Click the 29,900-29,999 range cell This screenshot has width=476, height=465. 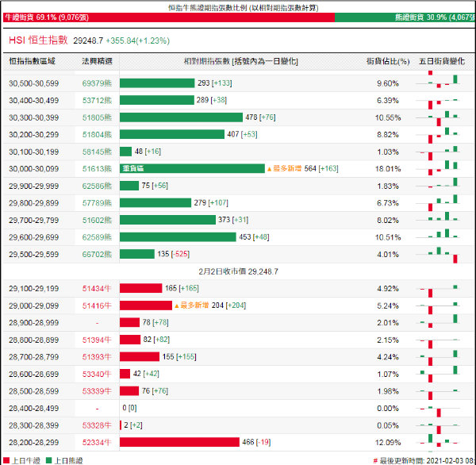click(33, 186)
